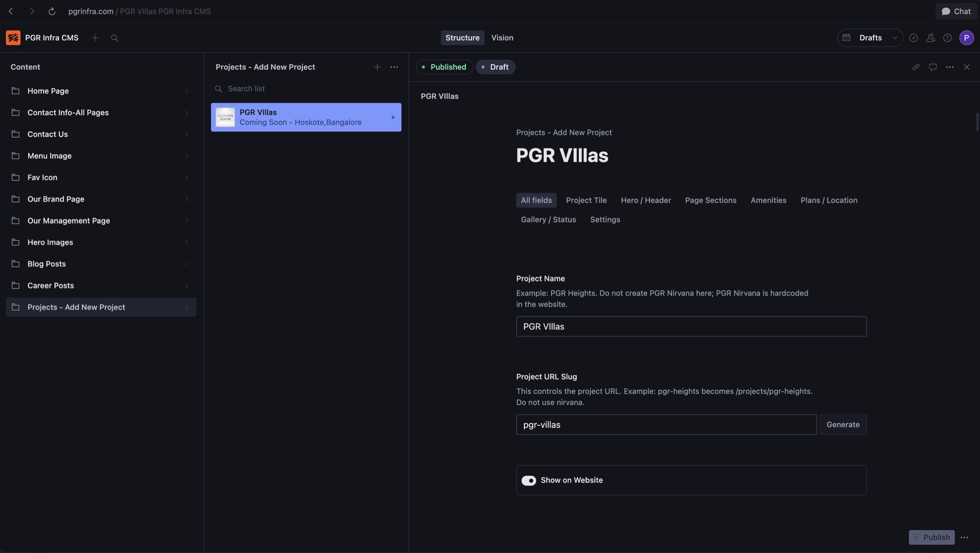Click the Generate slug button
Screen dimensions: 980x553
click(843, 425)
